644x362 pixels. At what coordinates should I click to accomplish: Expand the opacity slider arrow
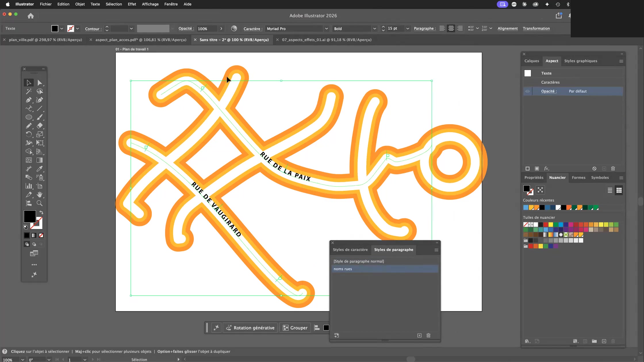pos(221,29)
